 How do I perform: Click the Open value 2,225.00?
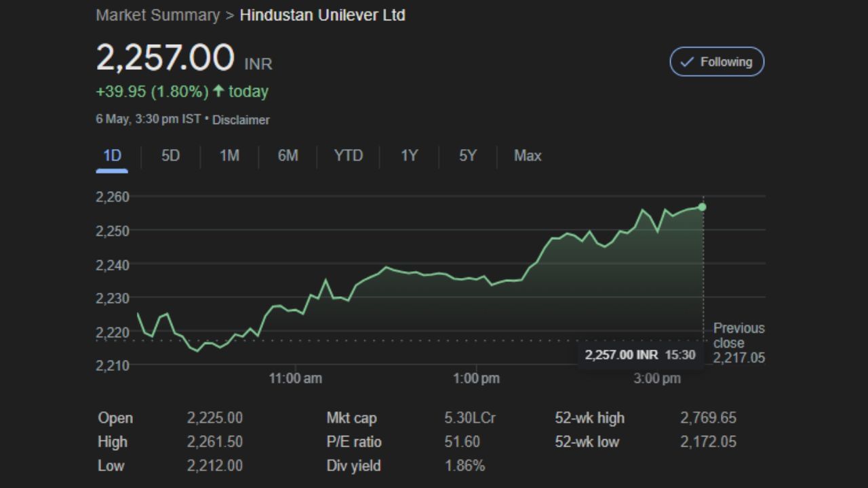[214, 418]
